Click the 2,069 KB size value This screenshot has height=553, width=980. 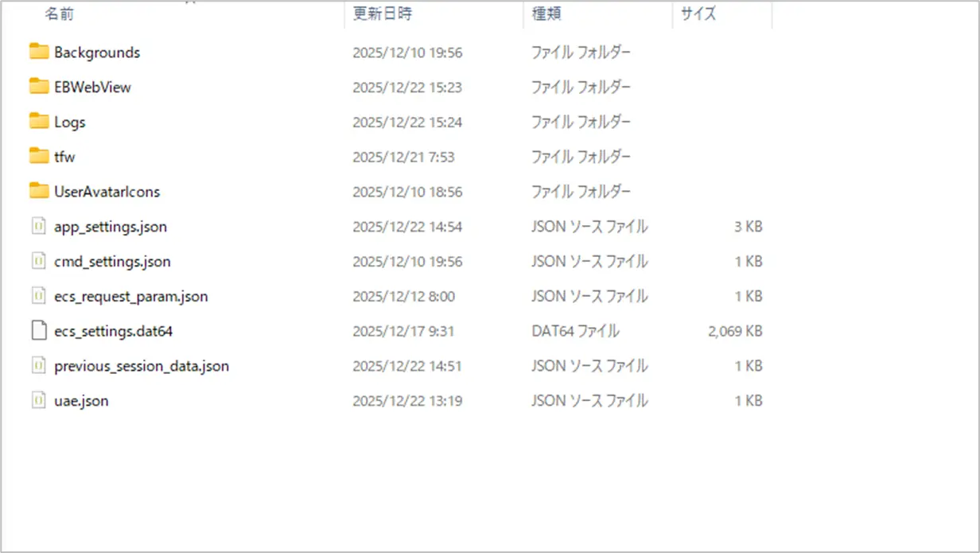point(735,331)
